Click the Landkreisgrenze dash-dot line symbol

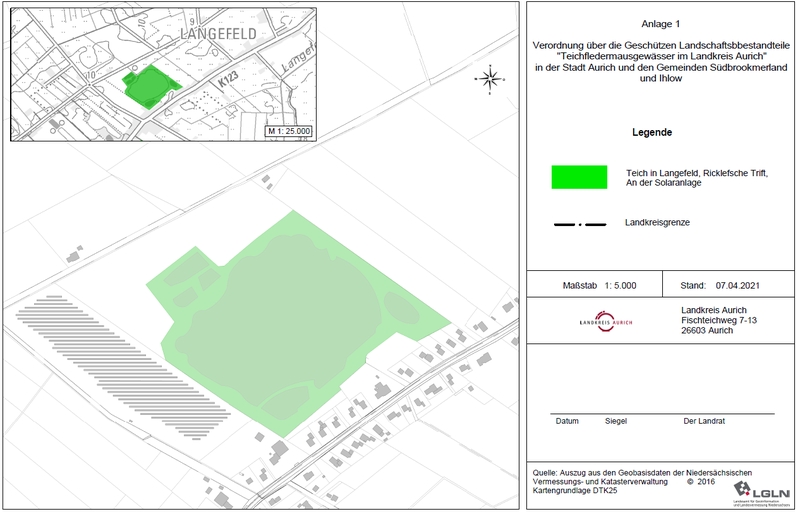(579, 224)
